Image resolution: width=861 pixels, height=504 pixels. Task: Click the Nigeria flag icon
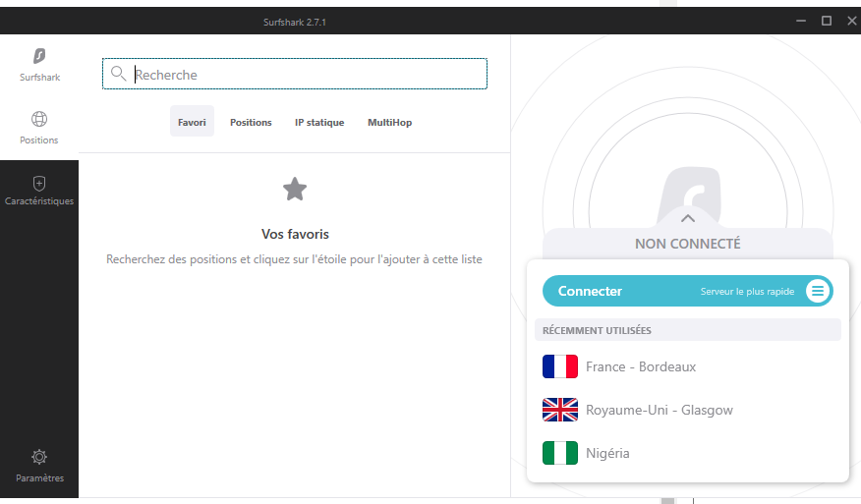560,453
